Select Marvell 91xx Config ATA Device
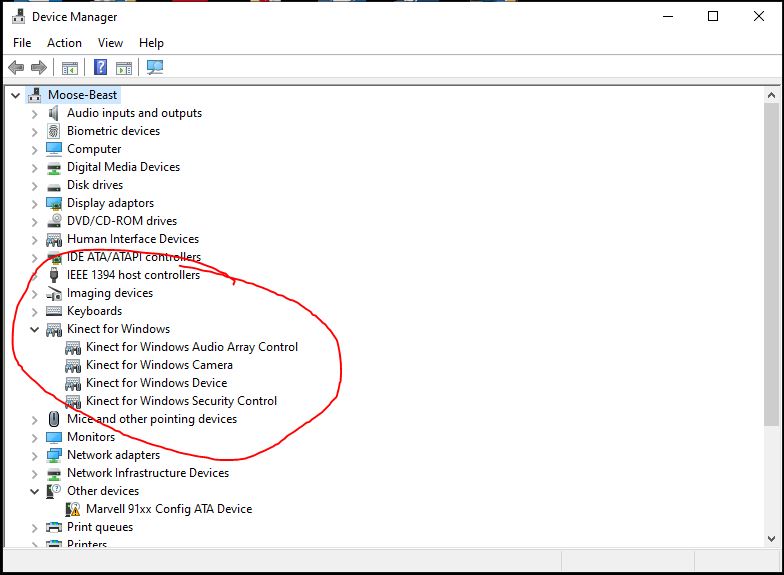This screenshot has width=784, height=575. 169,509
